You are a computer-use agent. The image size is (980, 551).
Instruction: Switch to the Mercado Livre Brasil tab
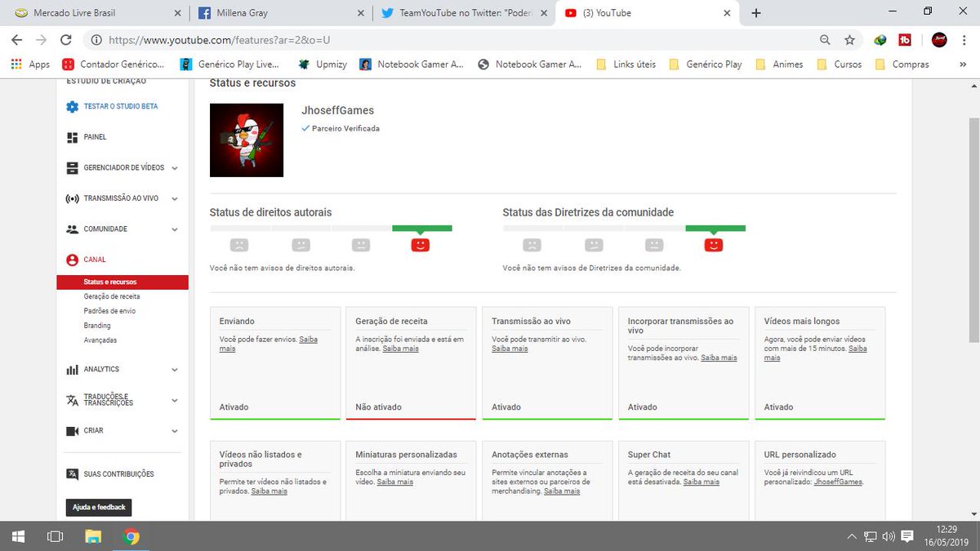(x=96, y=13)
